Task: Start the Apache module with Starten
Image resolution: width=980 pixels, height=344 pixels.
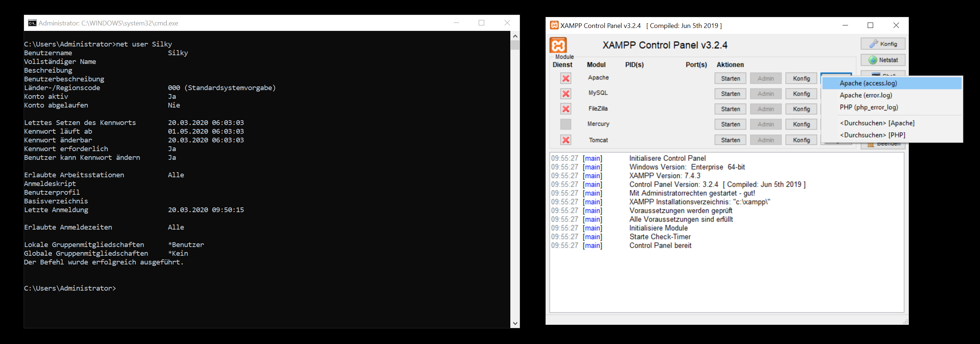Action: [x=730, y=78]
